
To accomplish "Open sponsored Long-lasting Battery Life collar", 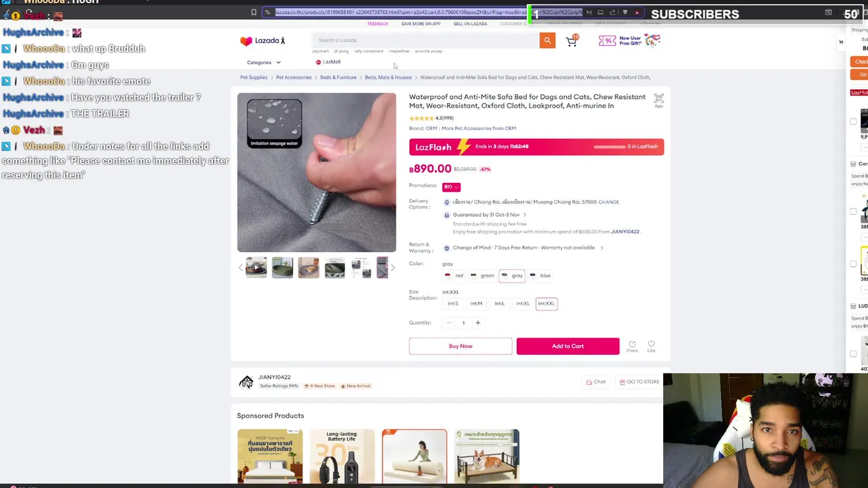I will pos(342,456).
